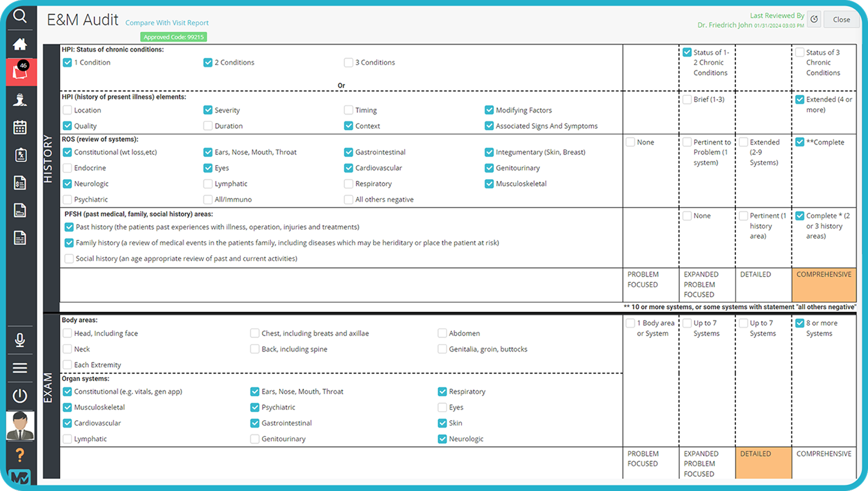Open the Compare With Visit Report link
The height and width of the screenshot is (491, 868).
pos(167,23)
